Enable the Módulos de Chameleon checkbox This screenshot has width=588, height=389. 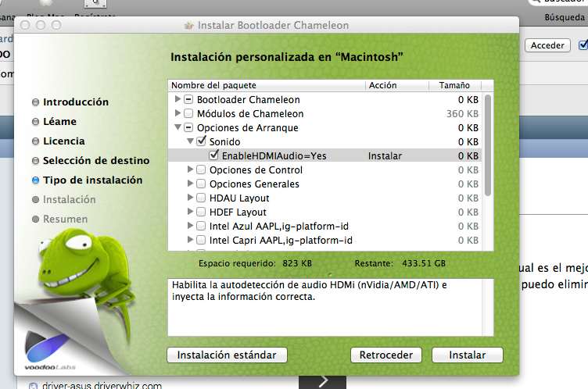pos(188,113)
